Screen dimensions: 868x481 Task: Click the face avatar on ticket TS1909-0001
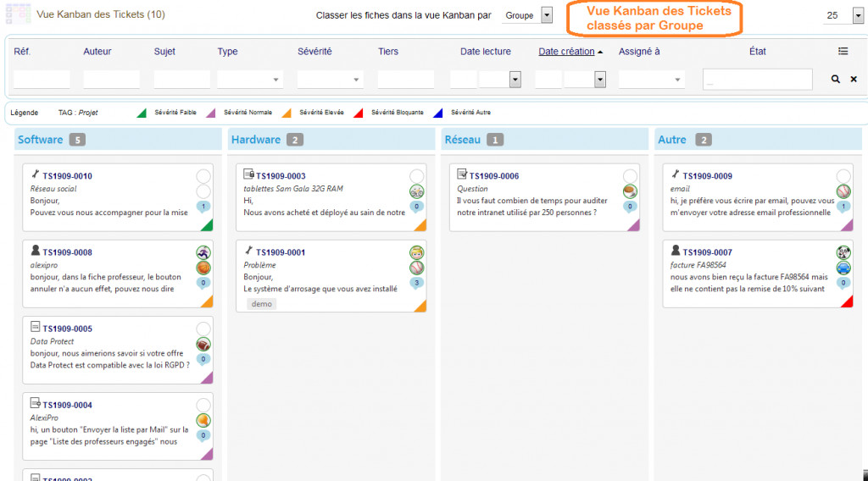416,252
